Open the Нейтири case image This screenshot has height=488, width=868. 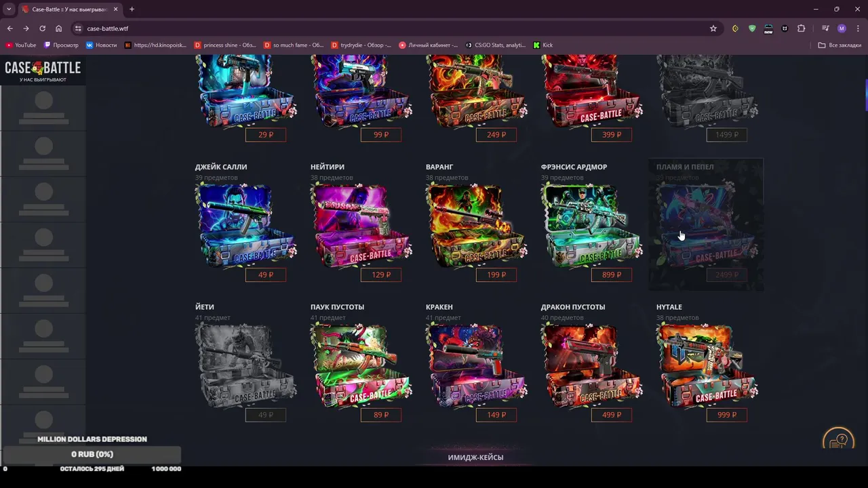[361, 225]
